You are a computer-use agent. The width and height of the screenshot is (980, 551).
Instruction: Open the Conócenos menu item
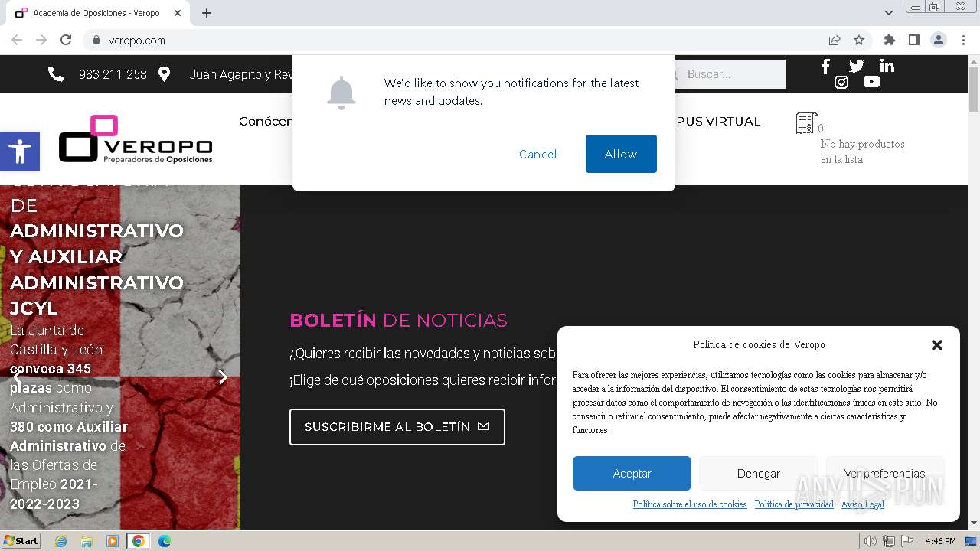pos(265,121)
